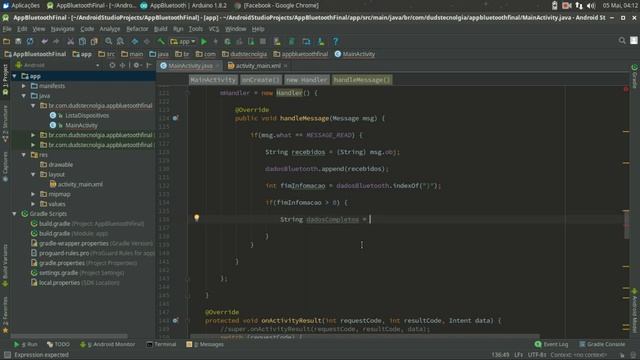Run the app with green play icon
640x360 pixels.
(204, 41)
